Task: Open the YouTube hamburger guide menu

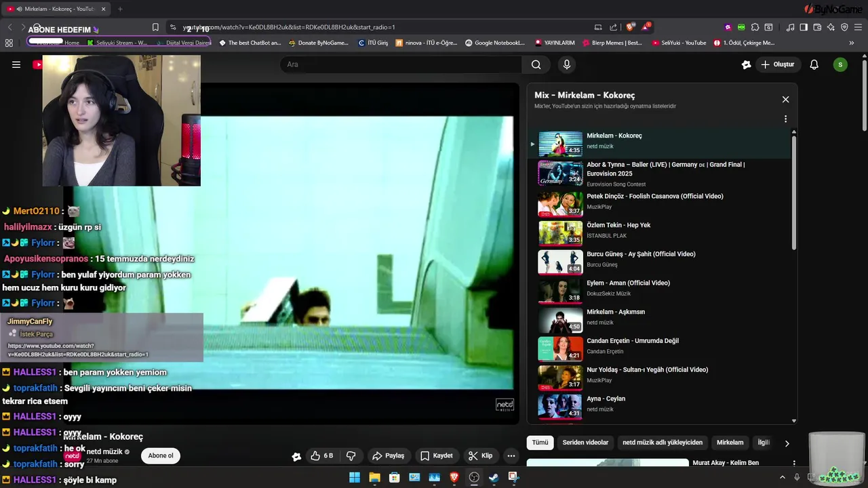Action: 16,64
